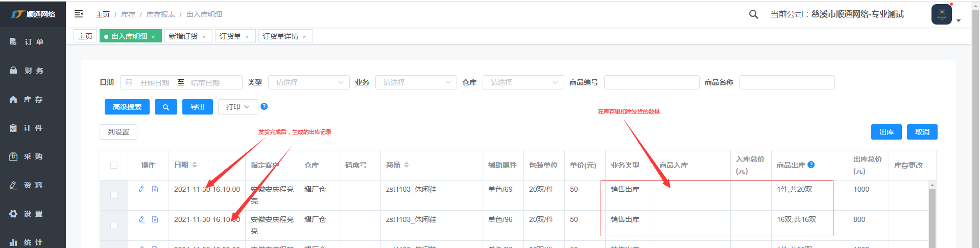980x248 pixels.
Task: Toggle the select-all checkbox in table header
Action: (x=114, y=165)
